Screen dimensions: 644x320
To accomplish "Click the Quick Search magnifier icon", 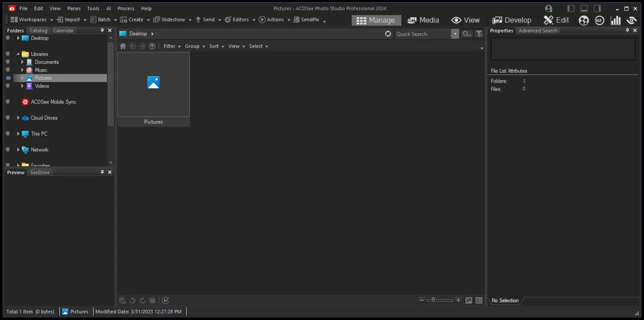I will (x=466, y=34).
